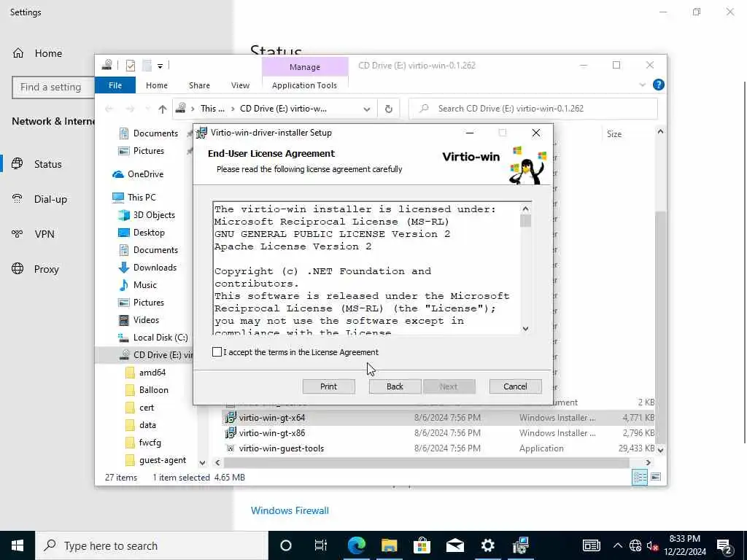Open the Windows Firewall link
The image size is (747, 560).
point(290,510)
